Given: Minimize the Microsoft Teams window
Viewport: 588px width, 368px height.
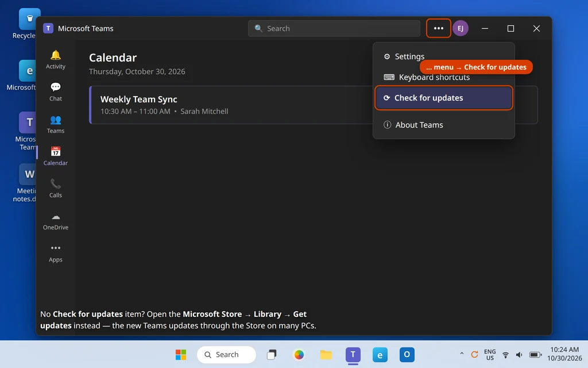Looking at the screenshot, I should [x=485, y=28].
